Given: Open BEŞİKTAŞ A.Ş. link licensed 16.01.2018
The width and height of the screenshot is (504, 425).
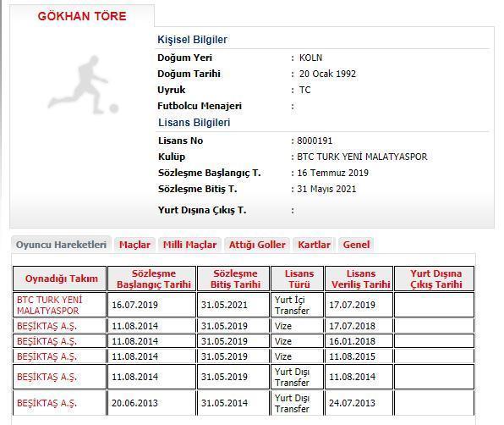Looking at the screenshot, I should pos(47,341).
